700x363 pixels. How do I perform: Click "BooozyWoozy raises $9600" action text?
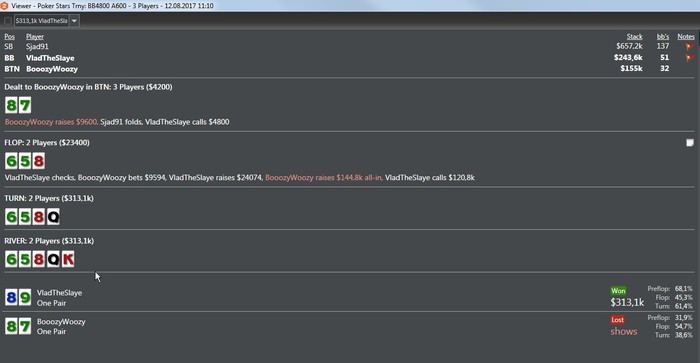tap(51, 122)
